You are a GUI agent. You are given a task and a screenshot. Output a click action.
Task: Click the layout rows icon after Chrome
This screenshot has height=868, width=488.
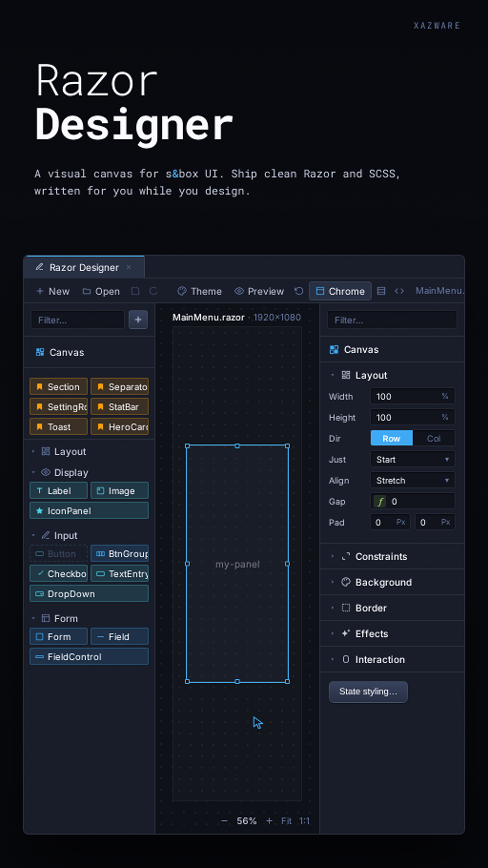[x=381, y=291]
